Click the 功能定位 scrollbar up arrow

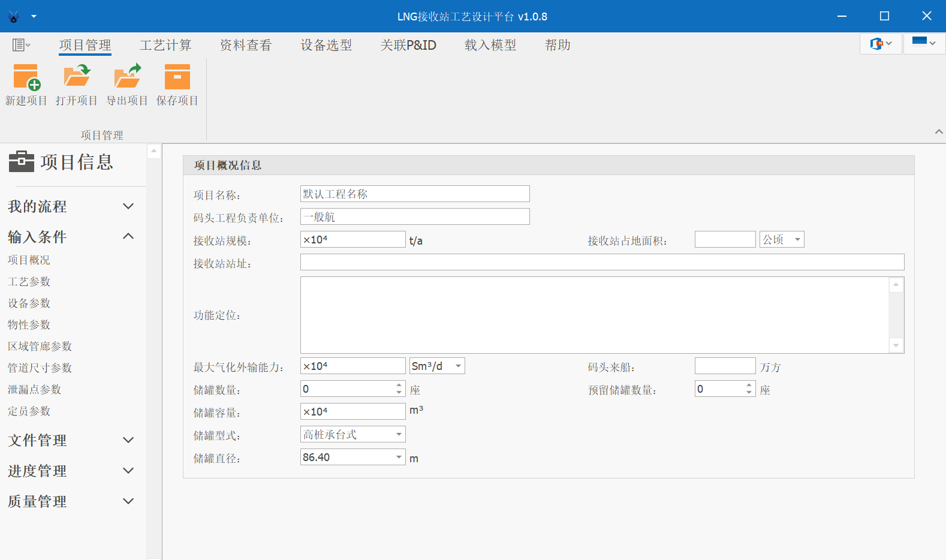tap(896, 285)
